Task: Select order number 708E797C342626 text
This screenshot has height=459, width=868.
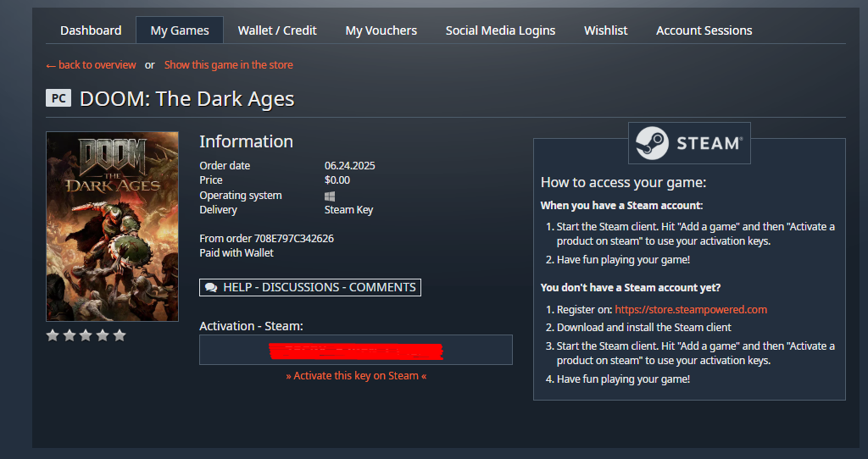Action: coord(294,238)
